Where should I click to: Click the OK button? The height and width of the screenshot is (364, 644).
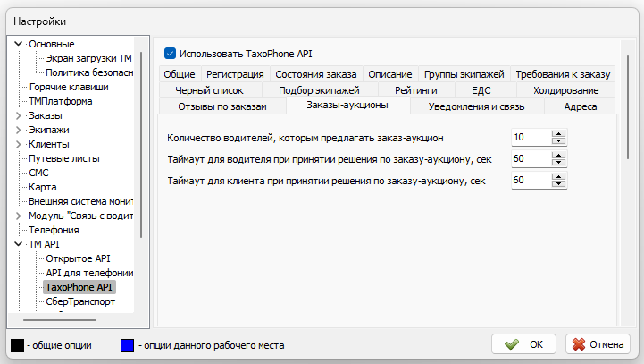pyautogui.click(x=523, y=344)
